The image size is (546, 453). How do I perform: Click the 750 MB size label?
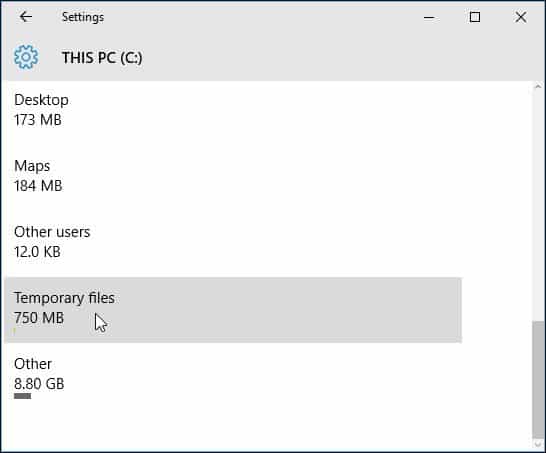pyautogui.click(x=39, y=318)
